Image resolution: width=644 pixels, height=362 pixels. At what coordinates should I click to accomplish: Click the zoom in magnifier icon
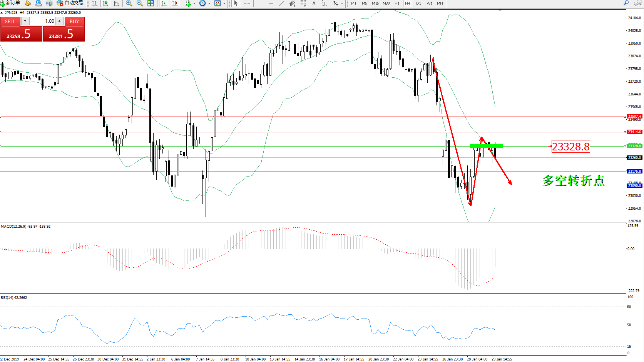click(129, 3)
